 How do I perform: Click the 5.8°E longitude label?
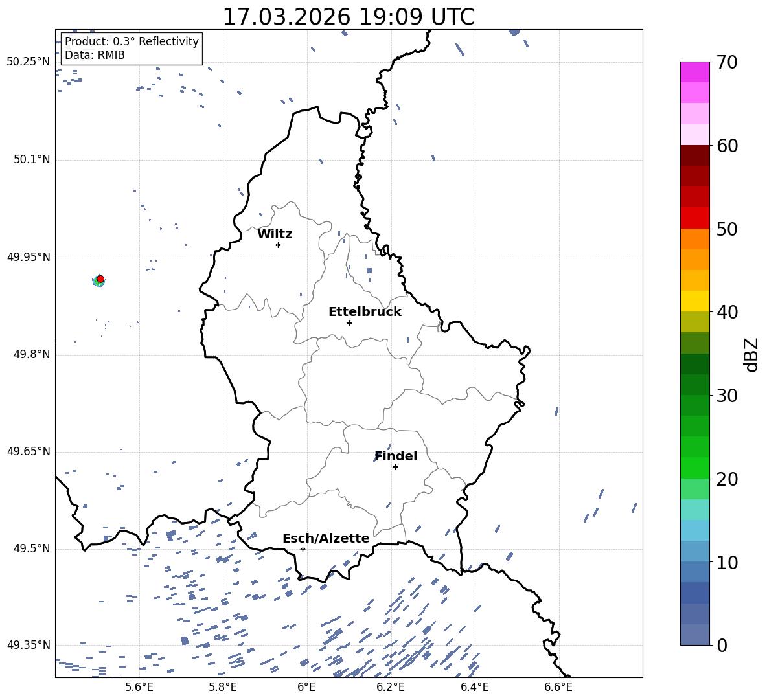(x=223, y=687)
